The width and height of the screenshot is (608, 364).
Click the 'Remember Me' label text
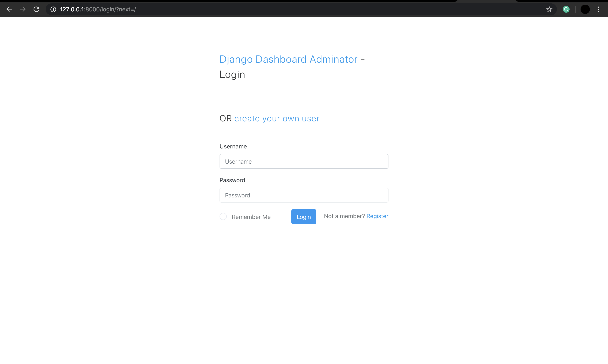[251, 217]
